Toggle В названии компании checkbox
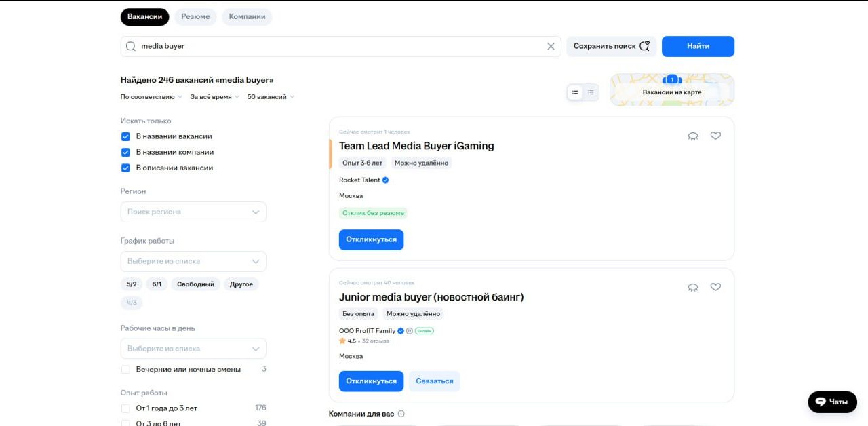 (x=125, y=152)
